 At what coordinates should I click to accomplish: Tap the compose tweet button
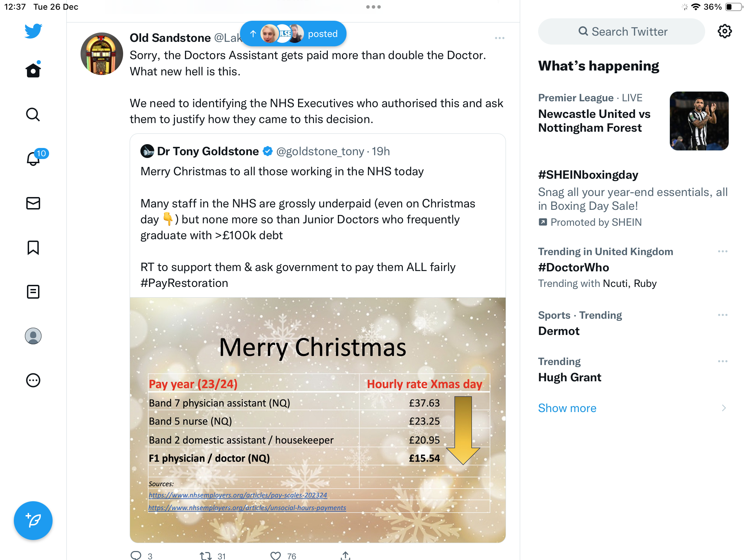click(x=33, y=520)
